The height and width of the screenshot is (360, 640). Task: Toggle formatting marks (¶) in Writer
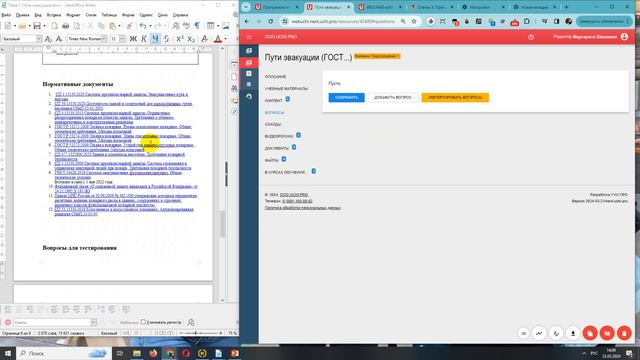point(197,26)
